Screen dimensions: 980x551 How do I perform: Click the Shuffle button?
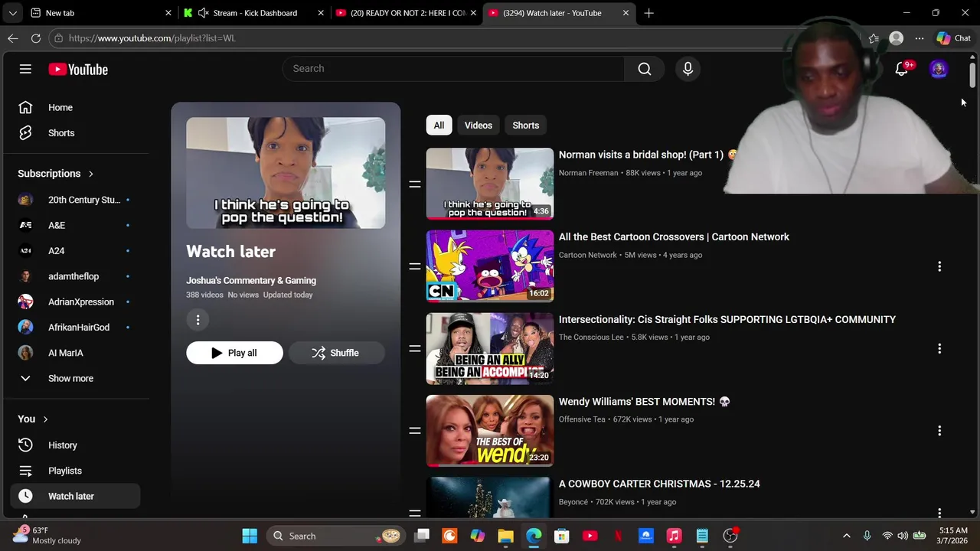click(336, 353)
